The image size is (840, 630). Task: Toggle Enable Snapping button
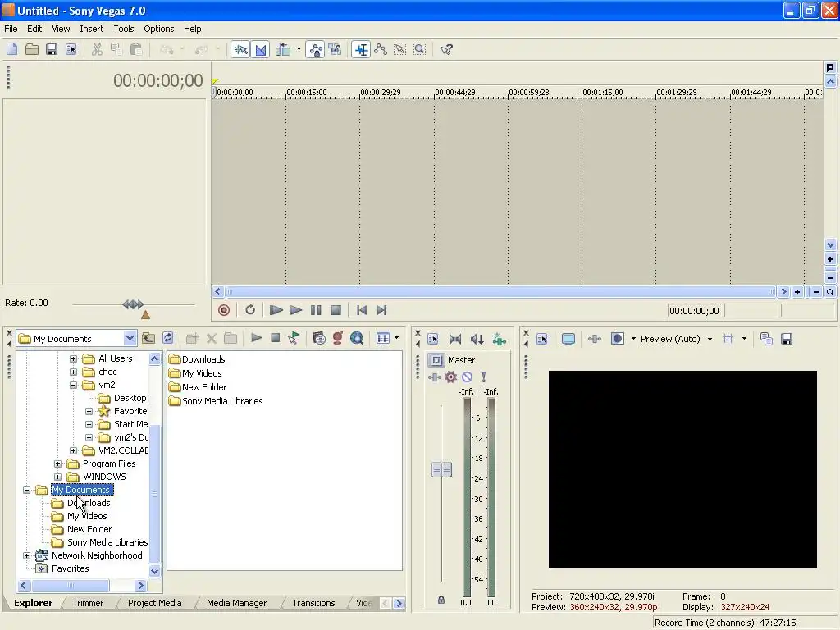[240, 50]
